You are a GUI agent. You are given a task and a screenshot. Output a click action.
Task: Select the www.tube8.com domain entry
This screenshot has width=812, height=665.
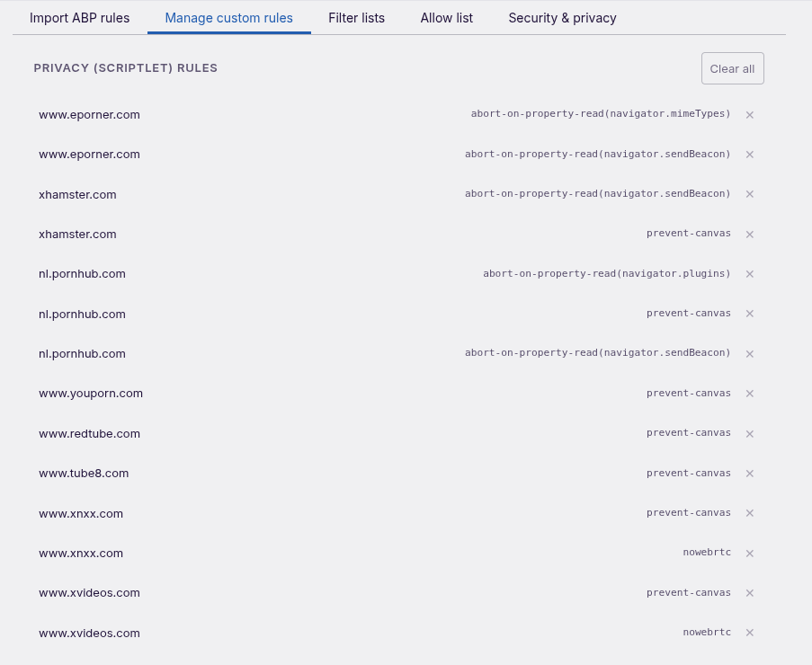coord(84,474)
